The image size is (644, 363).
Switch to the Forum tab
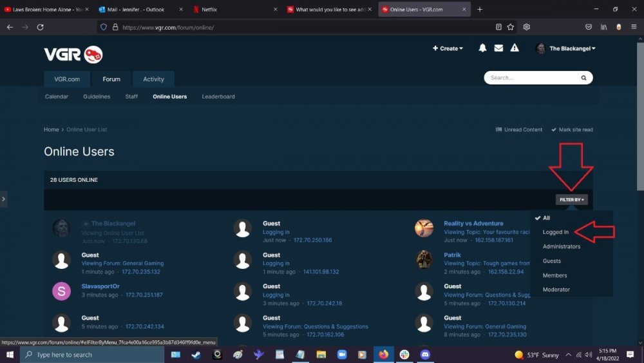[x=111, y=79]
